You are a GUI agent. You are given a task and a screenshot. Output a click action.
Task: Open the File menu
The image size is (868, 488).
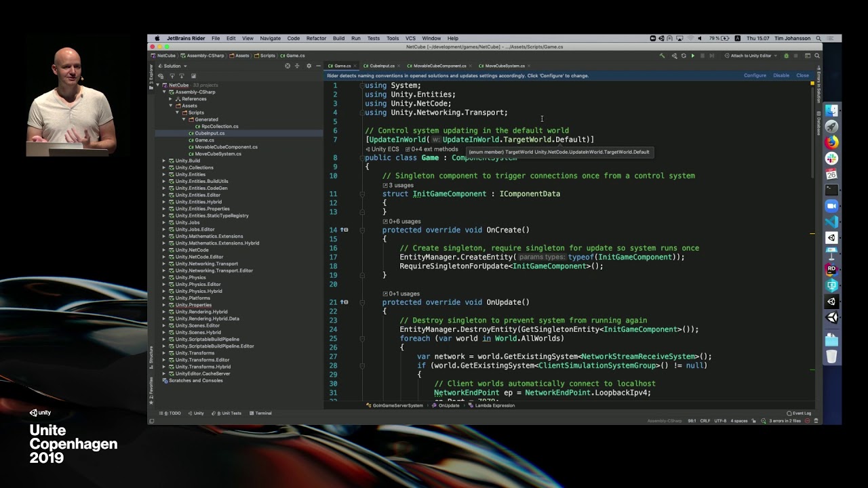pyautogui.click(x=215, y=39)
